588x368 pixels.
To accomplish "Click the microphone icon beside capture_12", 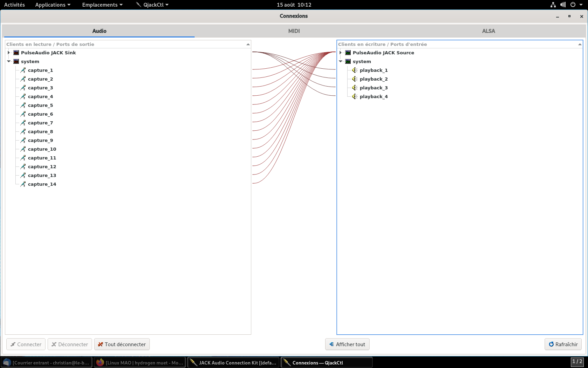I will (23, 166).
